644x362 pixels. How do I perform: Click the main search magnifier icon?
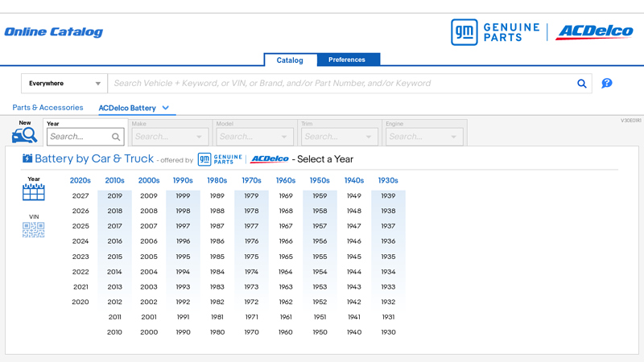[x=582, y=84]
